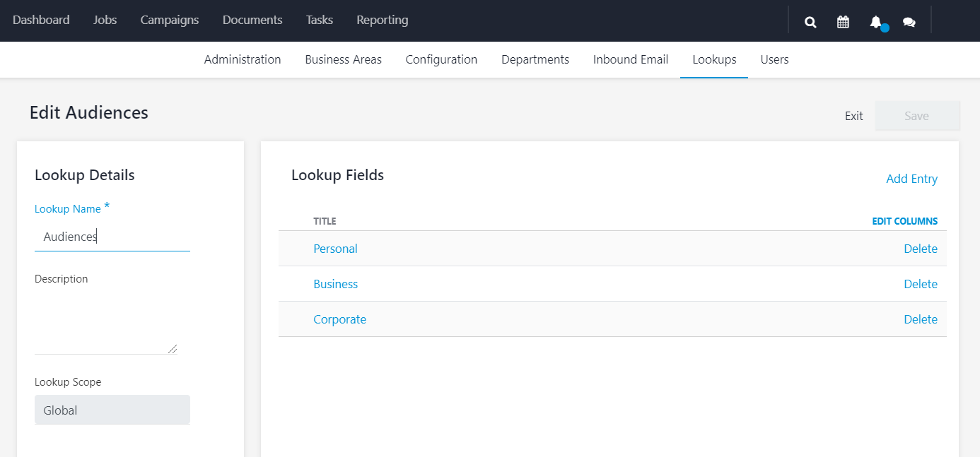Open Inbound Email tab
The width and height of the screenshot is (980, 457).
[x=631, y=59]
